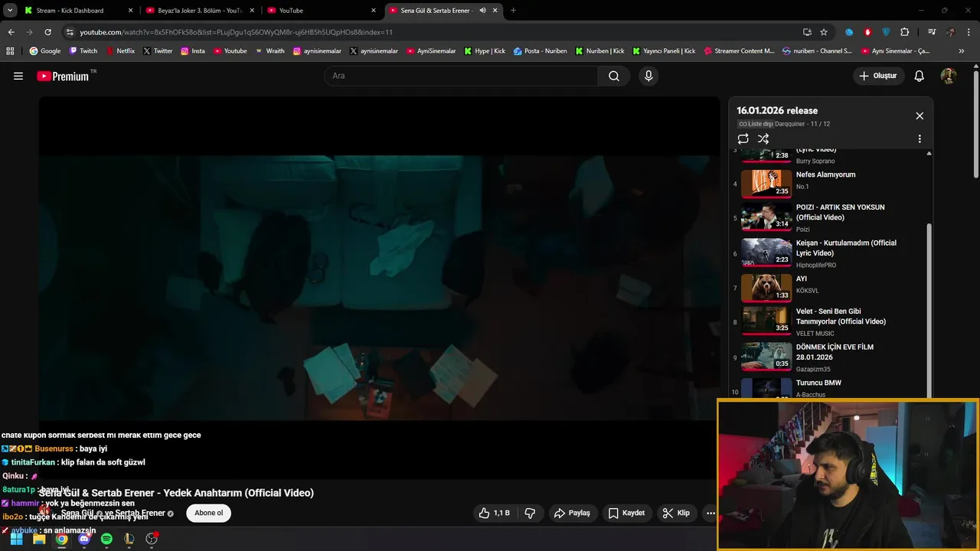Focus the Ara search field

(461, 76)
